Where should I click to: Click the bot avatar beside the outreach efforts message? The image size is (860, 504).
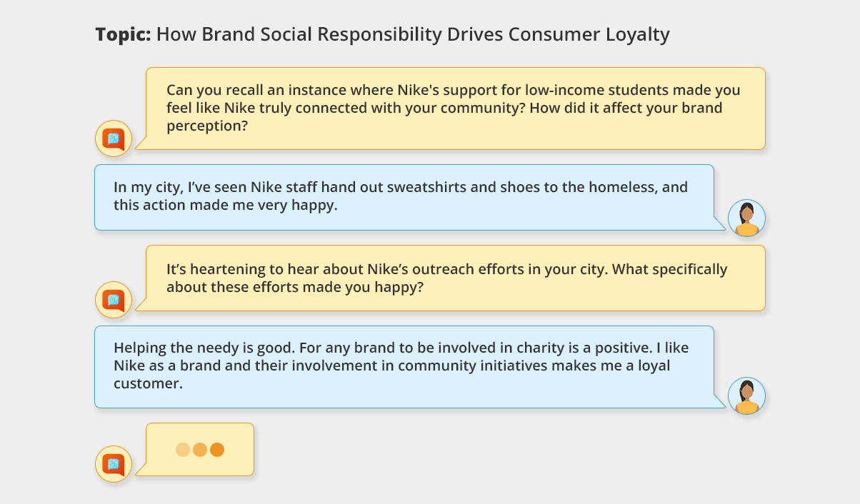click(114, 300)
